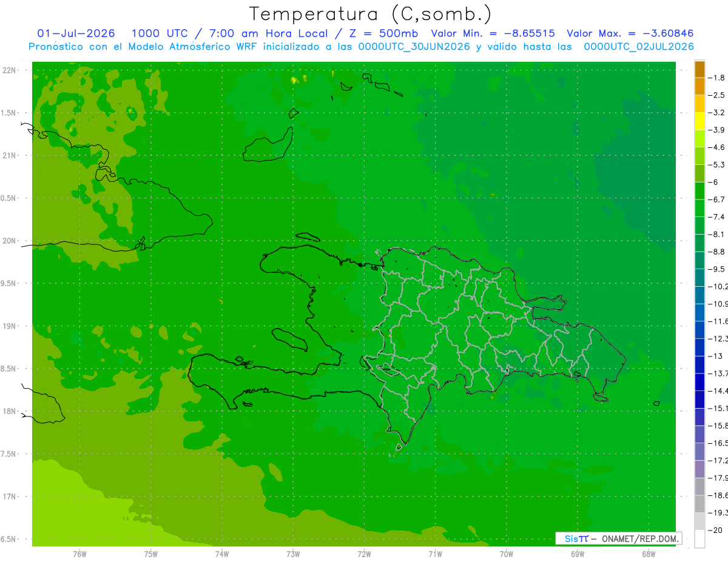Click the "70W" longitude label
The height and width of the screenshot is (562, 728).
(x=507, y=554)
